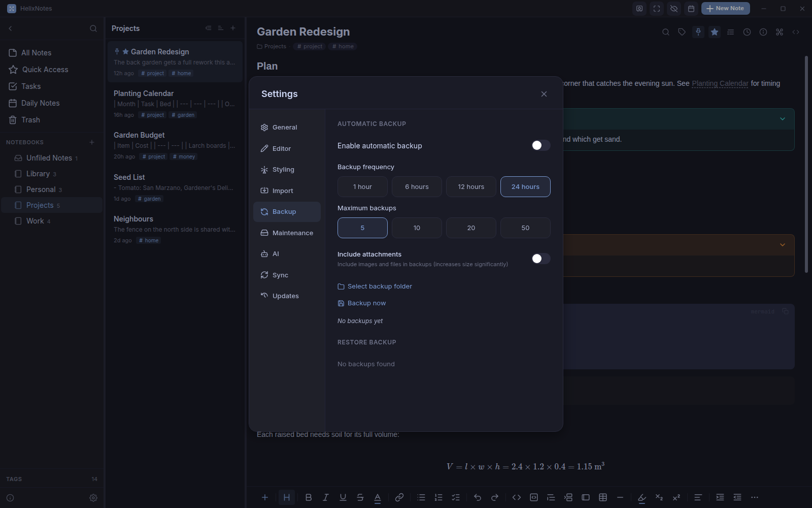Open info icon in sidebar footer

[10, 498]
